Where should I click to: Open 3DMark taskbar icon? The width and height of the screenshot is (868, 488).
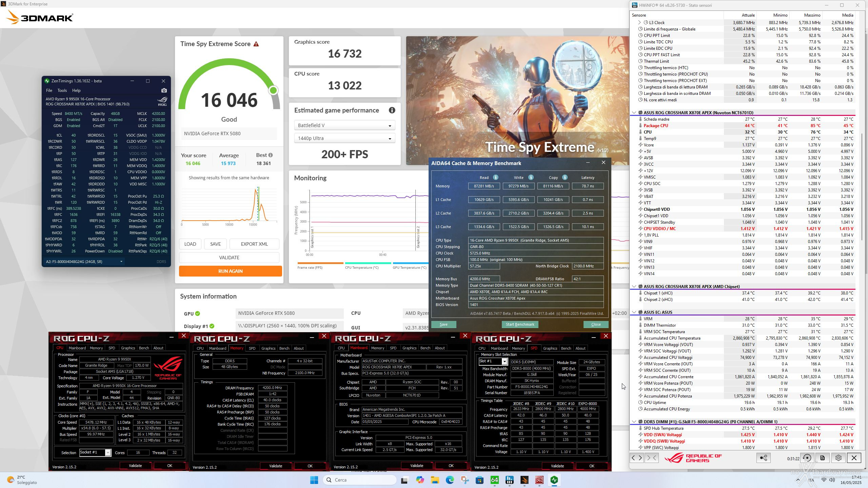pos(525,480)
